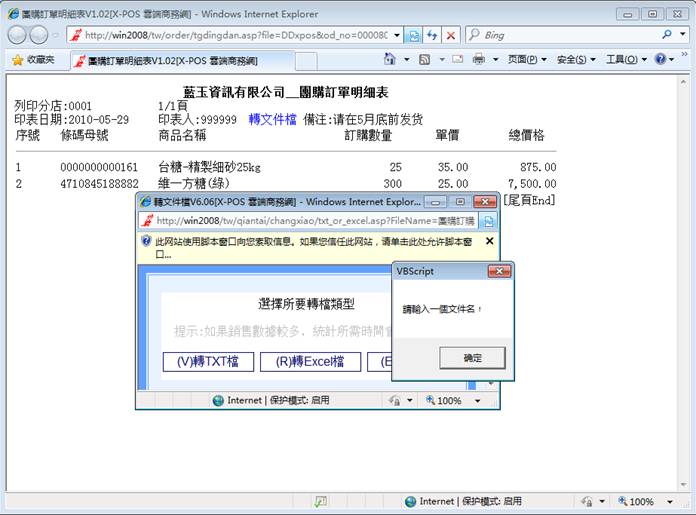The width and height of the screenshot is (696, 515).
Task: Click the Print icon in command bar
Action: click(x=479, y=60)
